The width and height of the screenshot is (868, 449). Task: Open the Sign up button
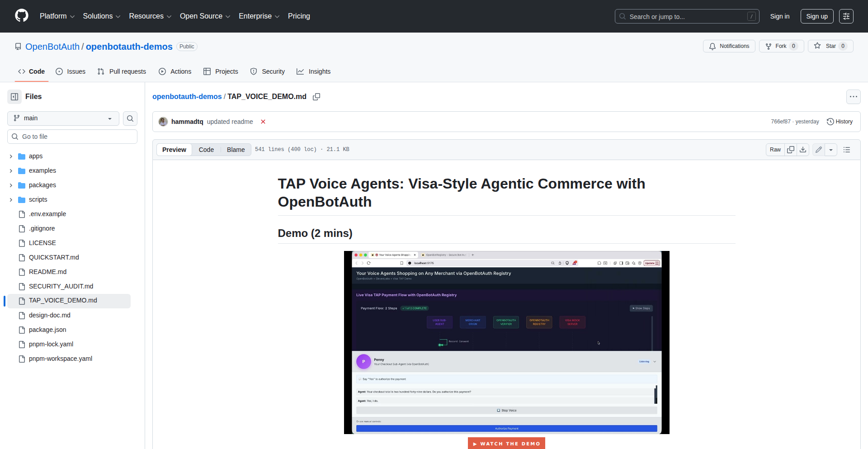(816, 16)
